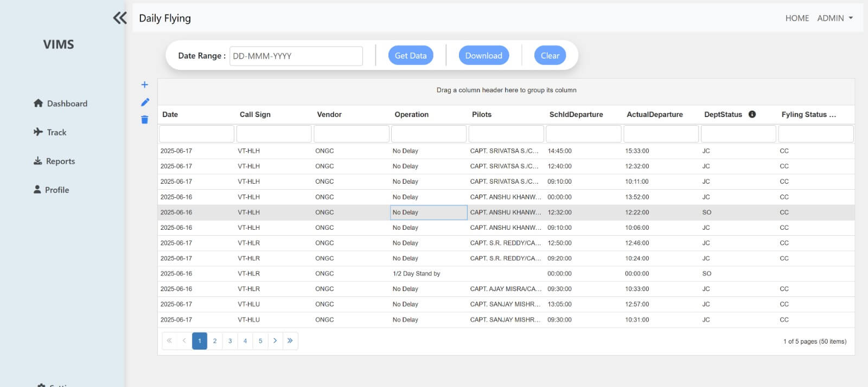Go to next page arrow
The image size is (868, 387).
tap(275, 341)
